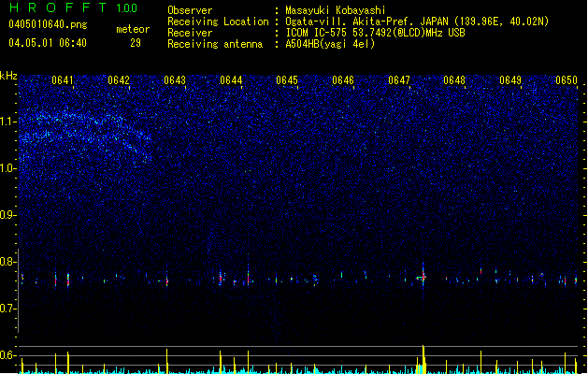
Task: Click the 0.7 kHz axis label
Action: click(x=8, y=309)
